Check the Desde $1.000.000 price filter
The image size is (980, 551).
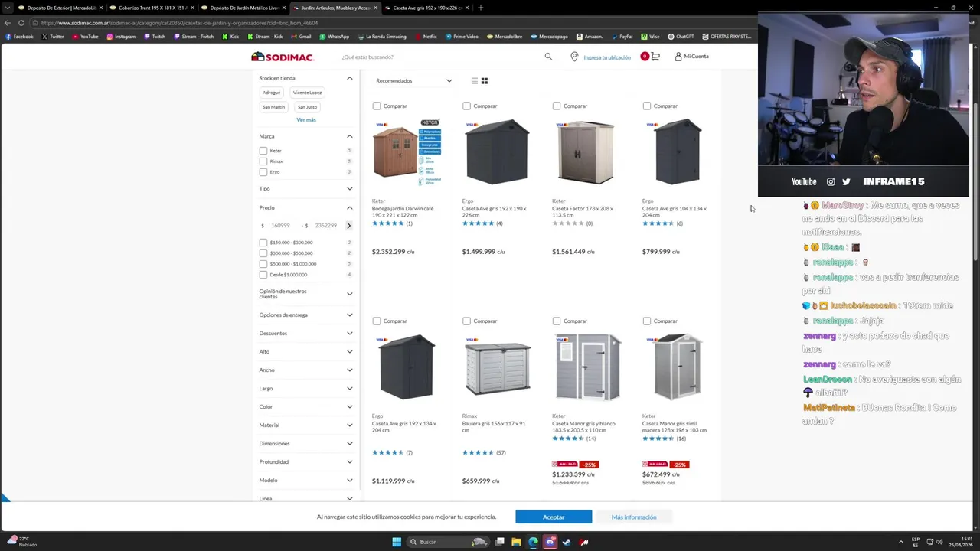(263, 275)
